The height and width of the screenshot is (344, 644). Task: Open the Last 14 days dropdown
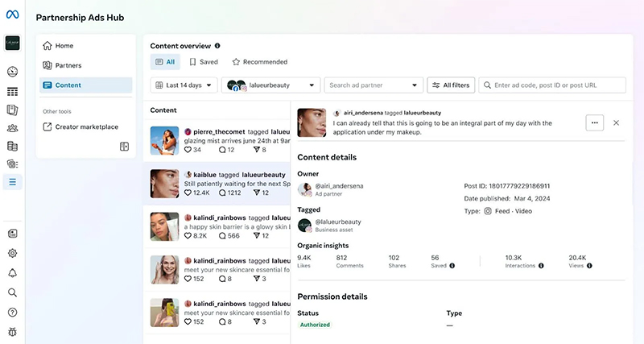click(184, 85)
